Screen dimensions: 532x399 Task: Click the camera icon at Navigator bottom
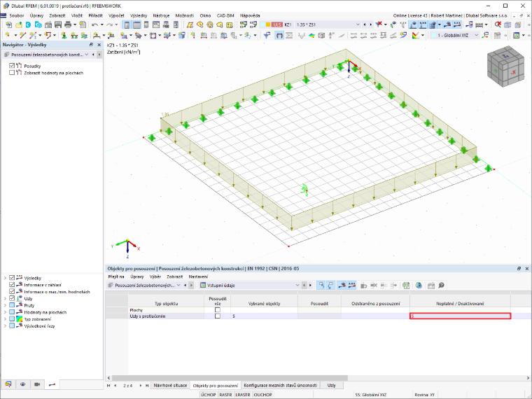coord(37,384)
